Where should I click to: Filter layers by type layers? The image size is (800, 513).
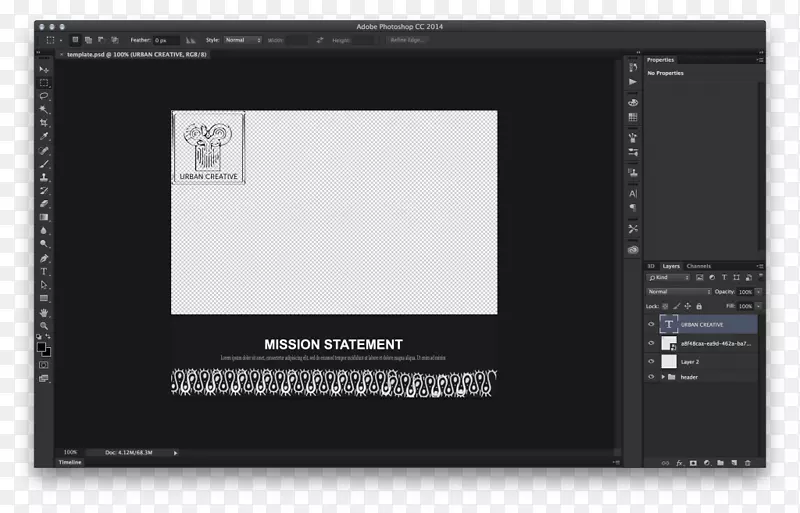point(724,277)
